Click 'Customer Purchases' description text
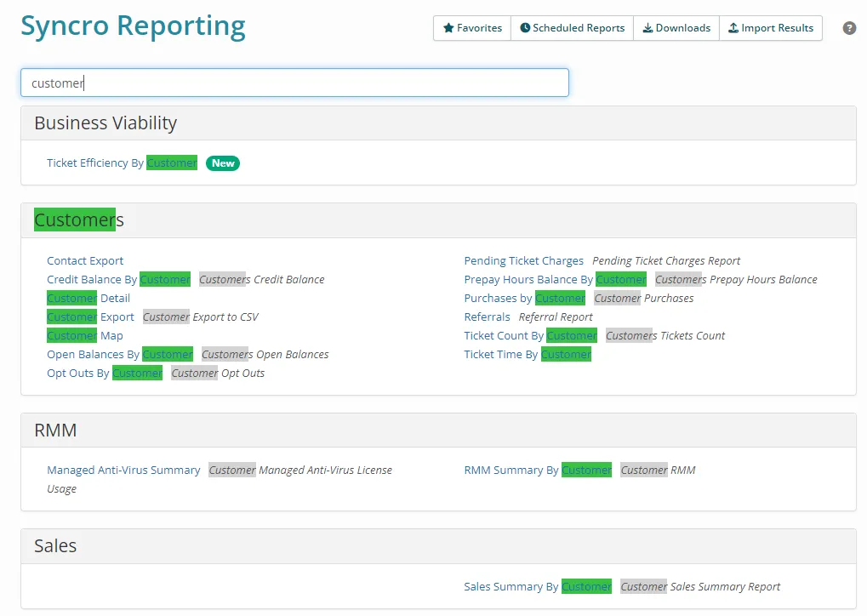 (644, 298)
